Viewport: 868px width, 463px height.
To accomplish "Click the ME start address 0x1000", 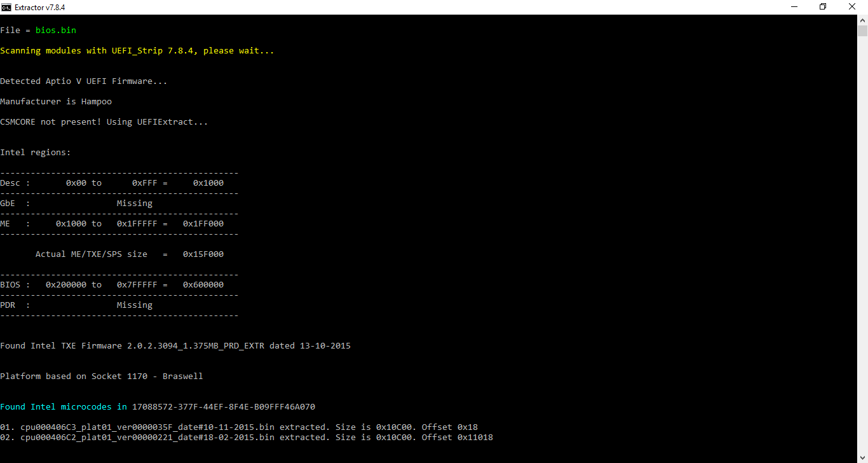I will 71,223.
